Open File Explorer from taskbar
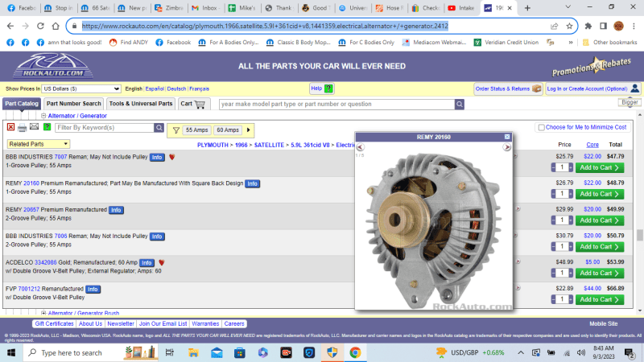 click(x=193, y=352)
